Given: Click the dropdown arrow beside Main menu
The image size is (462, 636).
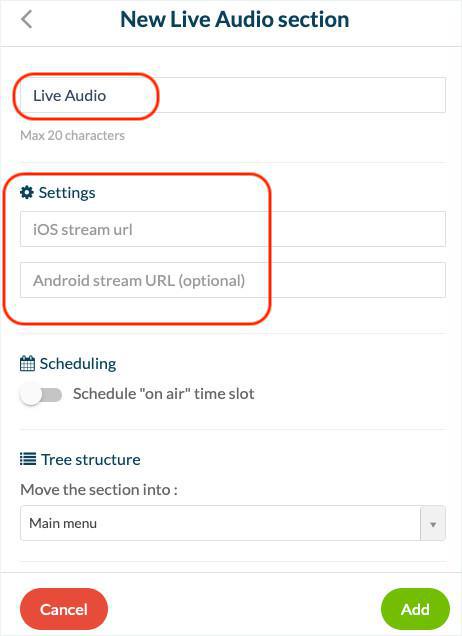Looking at the screenshot, I should (433, 523).
